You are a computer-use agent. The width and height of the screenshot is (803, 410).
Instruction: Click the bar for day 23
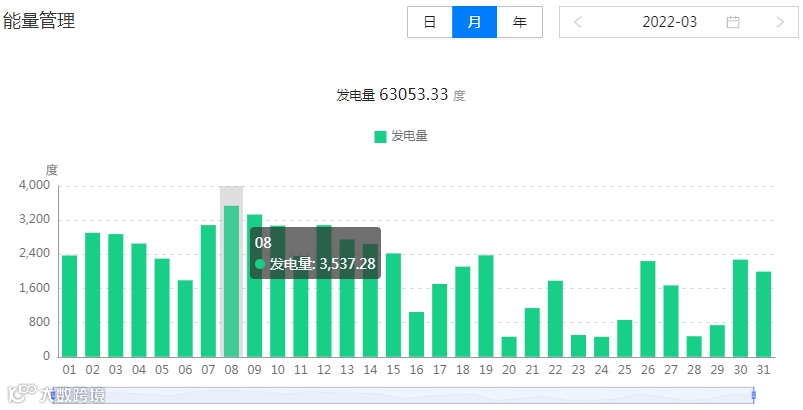point(578,346)
